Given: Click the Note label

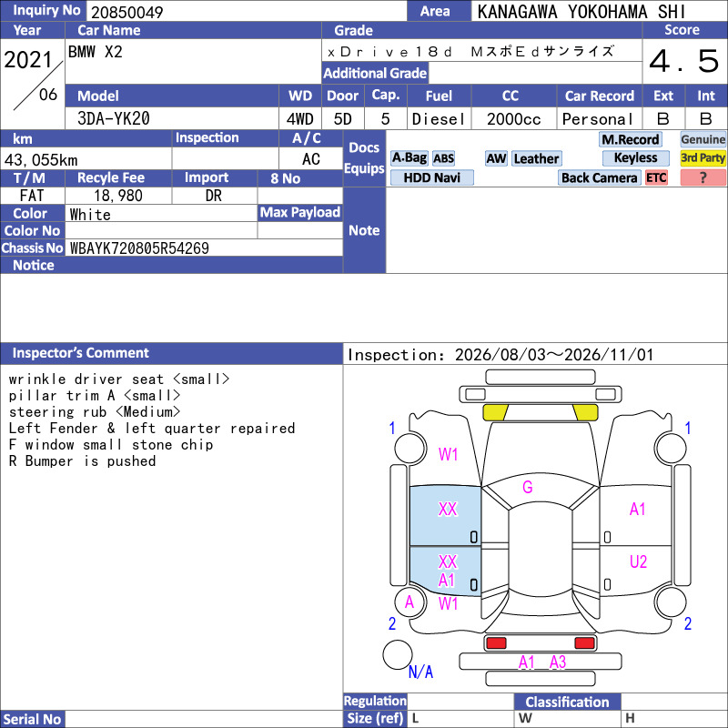Looking at the screenshot, I should [x=364, y=230].
